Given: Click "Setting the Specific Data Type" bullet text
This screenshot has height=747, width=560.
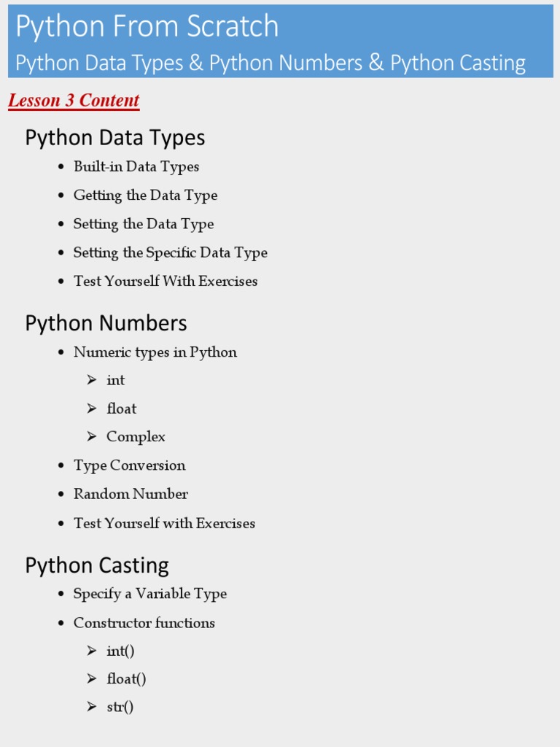Looking at the screenshot, I should [170, 252].
